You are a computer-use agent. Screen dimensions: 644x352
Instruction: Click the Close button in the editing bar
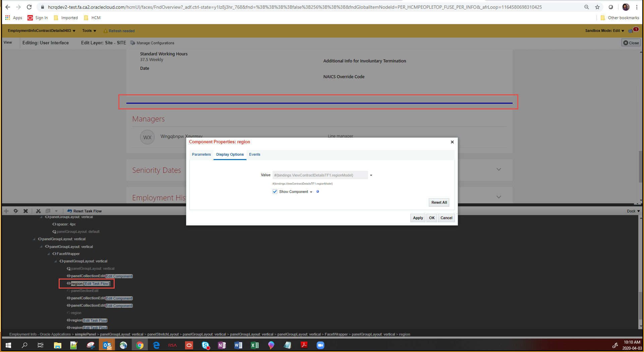(x=631, y=43)
